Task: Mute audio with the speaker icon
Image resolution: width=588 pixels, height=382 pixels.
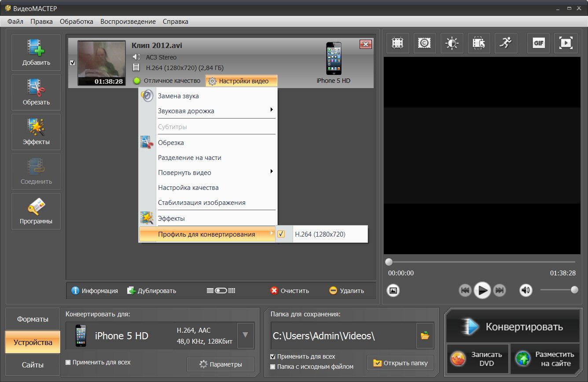Action: point(526,290)
